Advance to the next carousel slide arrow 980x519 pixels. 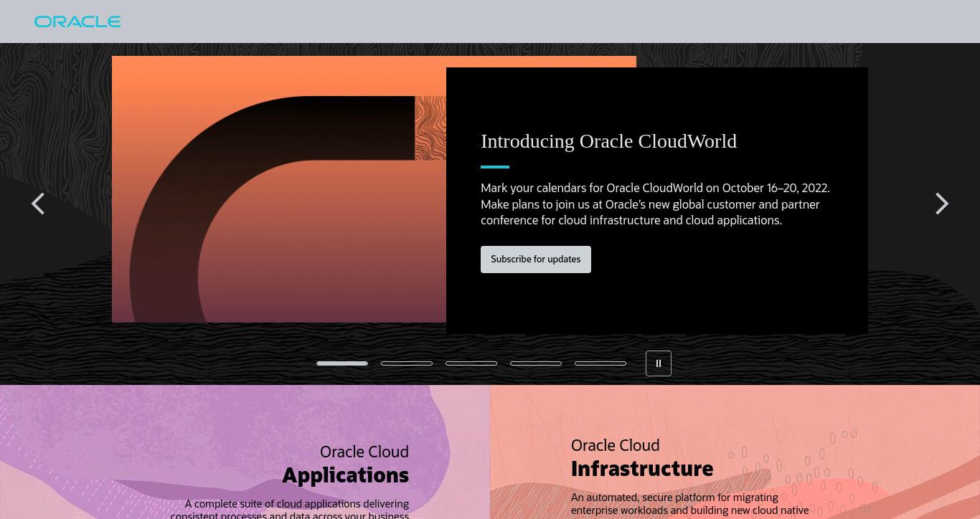coord(942,204)
